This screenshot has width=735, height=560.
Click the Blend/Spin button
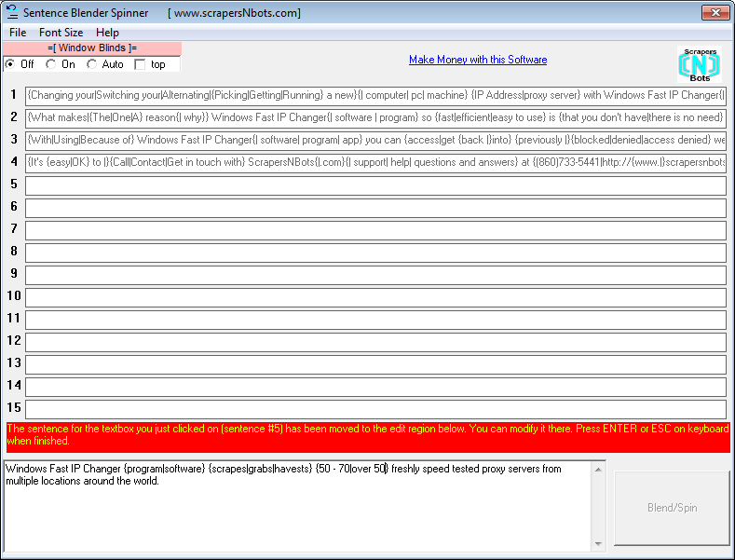click(x=672, y=508)
